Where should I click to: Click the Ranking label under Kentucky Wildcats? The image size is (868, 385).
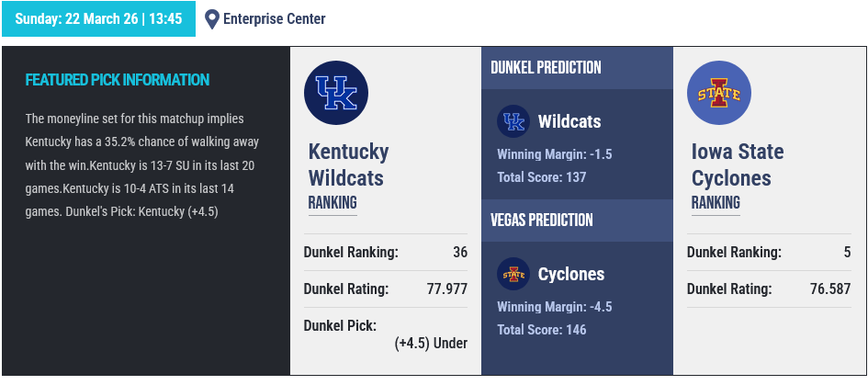[x=333, y=203]
